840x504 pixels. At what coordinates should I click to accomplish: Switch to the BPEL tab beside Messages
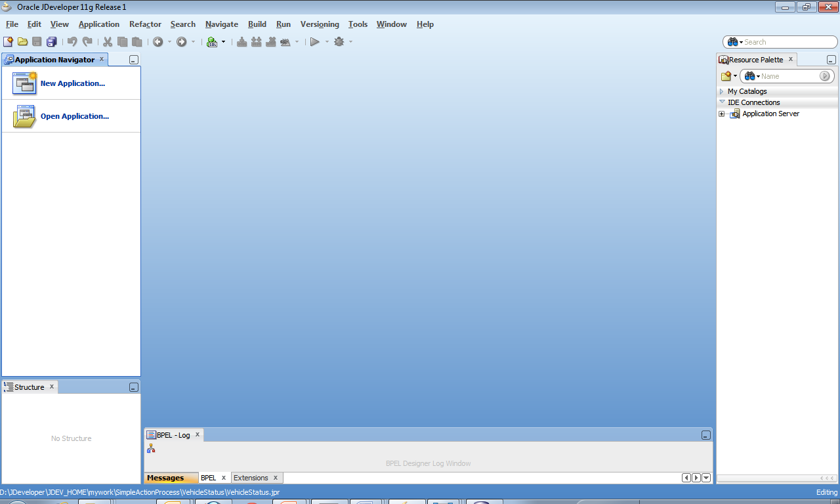pyautogui.click(x=208, y=478)
